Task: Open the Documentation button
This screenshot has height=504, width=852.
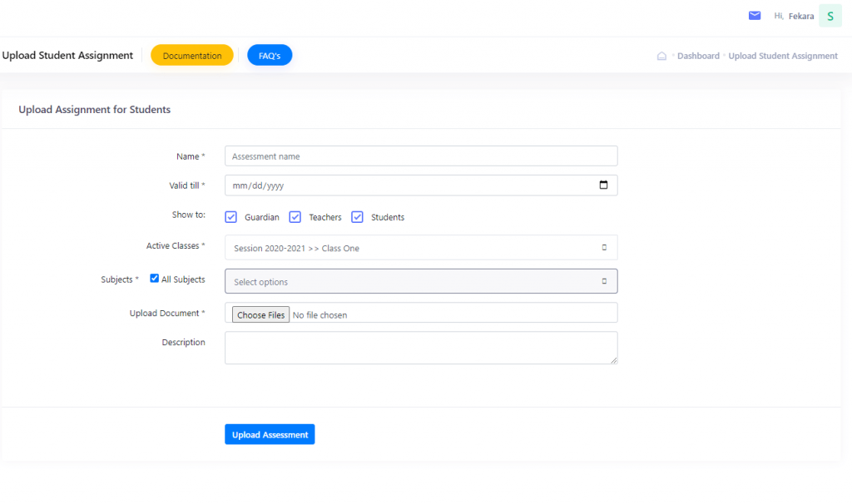Action: coord(192,56)
